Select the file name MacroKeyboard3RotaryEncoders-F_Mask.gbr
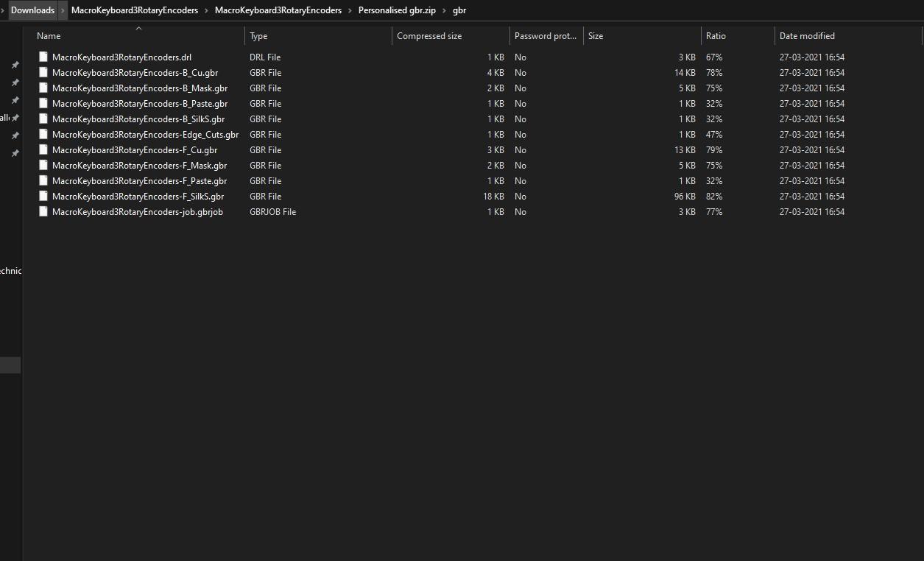 tap(139, 165)
